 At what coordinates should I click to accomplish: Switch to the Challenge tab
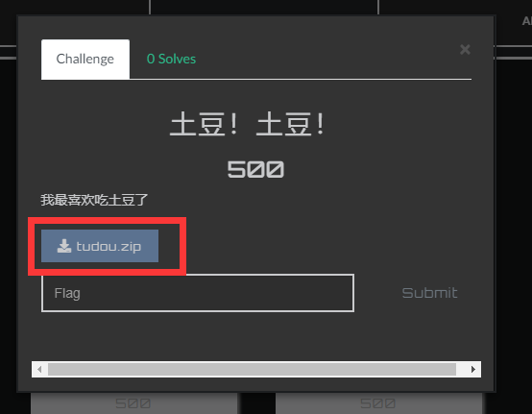(x=85, y=59)
